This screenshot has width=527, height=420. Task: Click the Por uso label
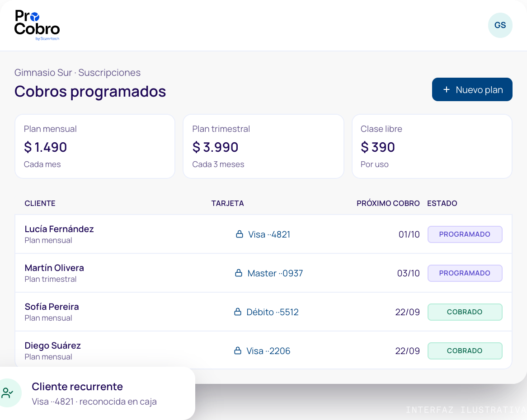[374, 164]
